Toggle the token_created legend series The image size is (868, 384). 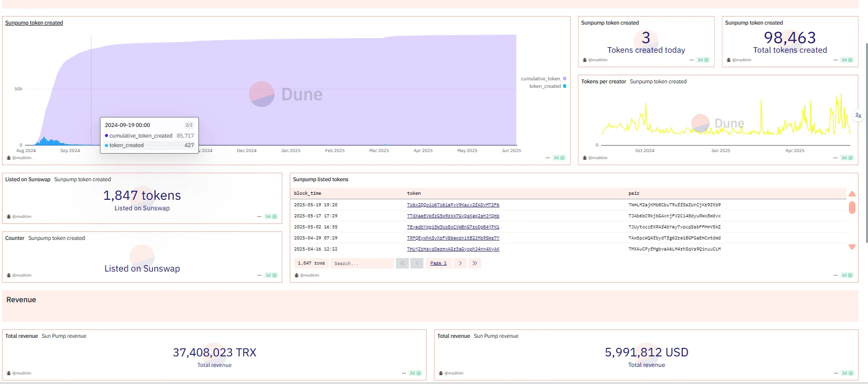548,86
